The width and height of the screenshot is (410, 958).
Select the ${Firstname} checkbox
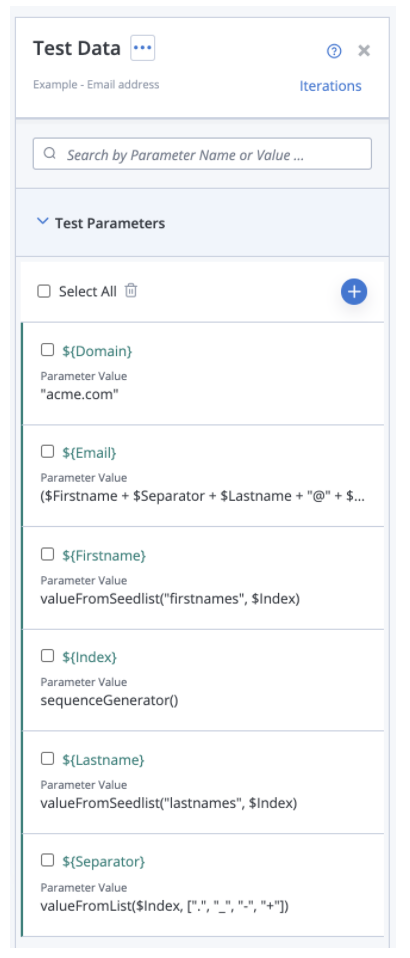click(x=47, y=554)
